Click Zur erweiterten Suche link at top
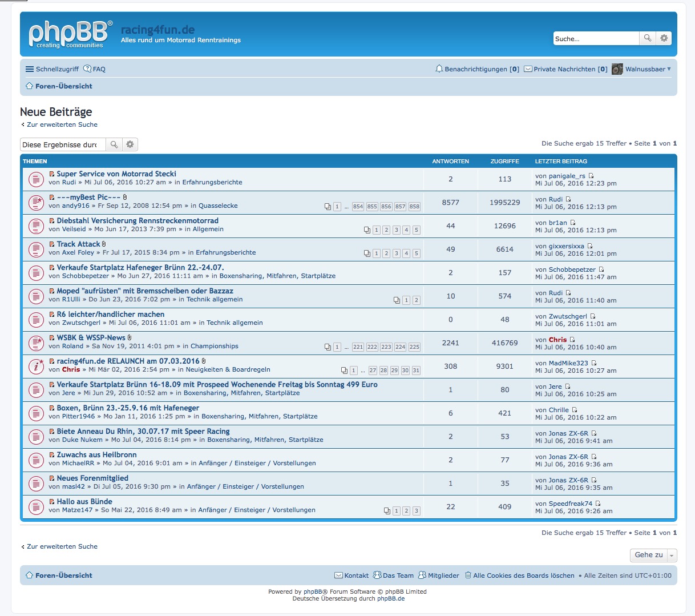Screen dimensions: 695x616 click(x=62, y=124)
